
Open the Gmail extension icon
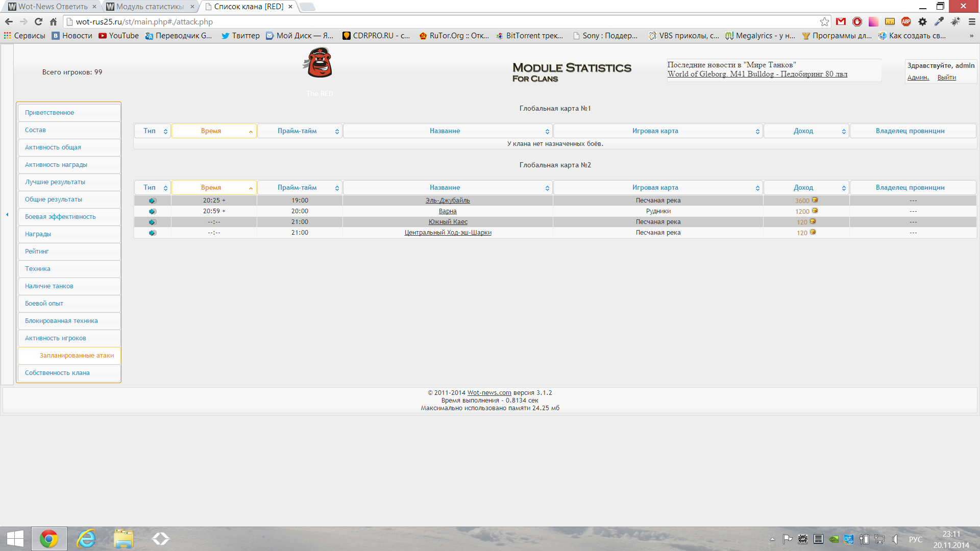tap(841, 21)
